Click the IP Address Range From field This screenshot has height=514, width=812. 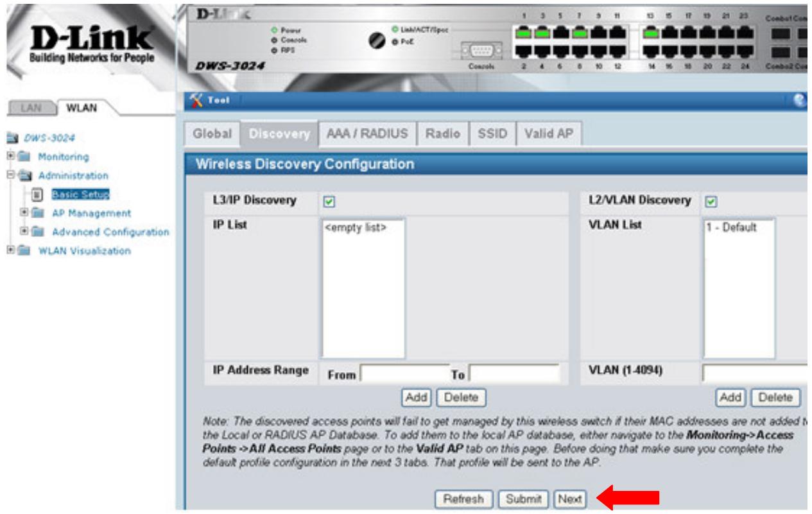click(x=406, y=374)
